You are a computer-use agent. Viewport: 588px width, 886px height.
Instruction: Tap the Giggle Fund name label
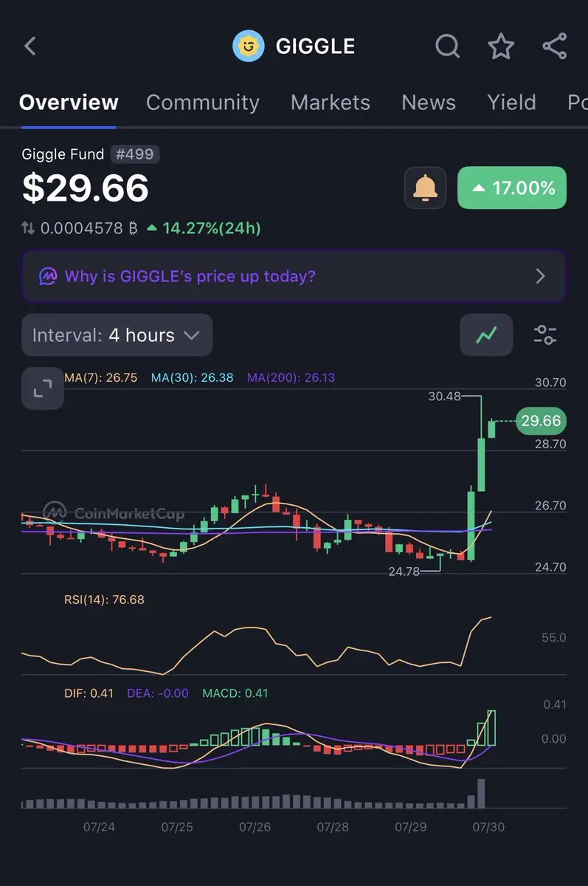pyautogui.click(x=63, y=154)
